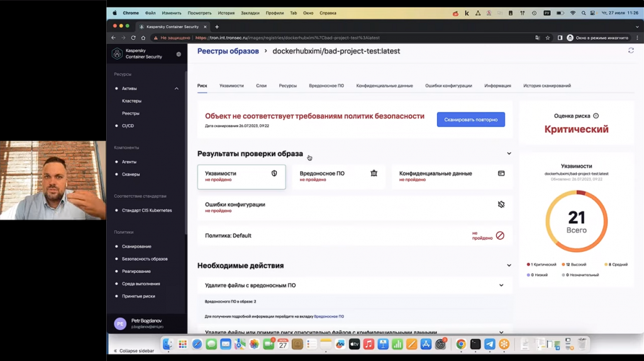Reload the page in Chrome
This screenshot has width=644, height=361.
pyautogui.click(x=133, y=38)
